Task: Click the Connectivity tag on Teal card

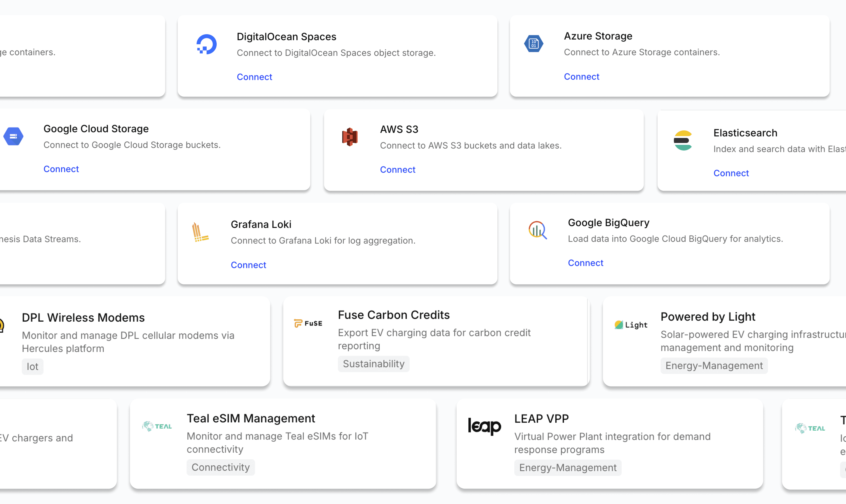Action: pos(220,467)
